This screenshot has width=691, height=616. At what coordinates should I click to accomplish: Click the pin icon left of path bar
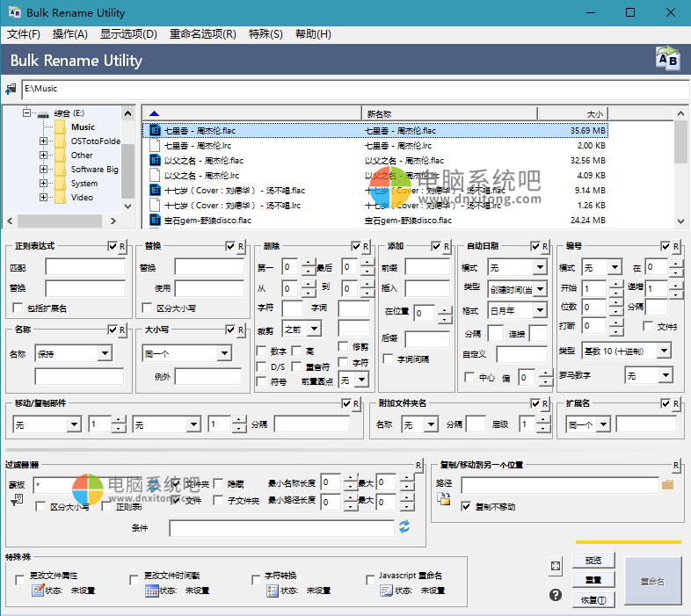(11, 89)
